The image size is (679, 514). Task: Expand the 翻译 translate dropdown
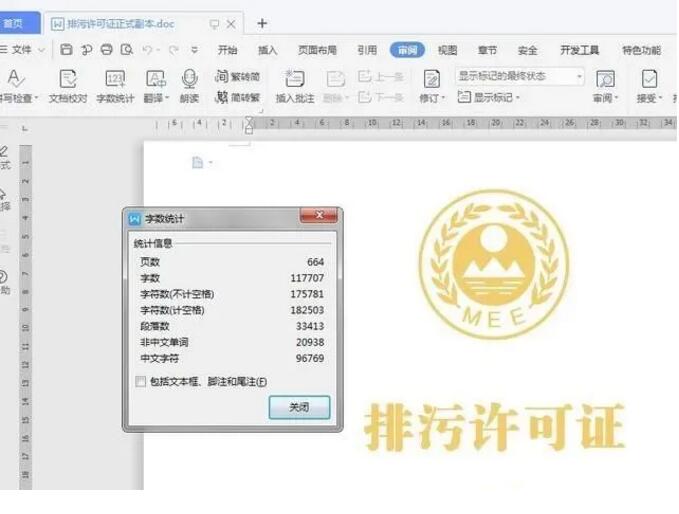156,99
